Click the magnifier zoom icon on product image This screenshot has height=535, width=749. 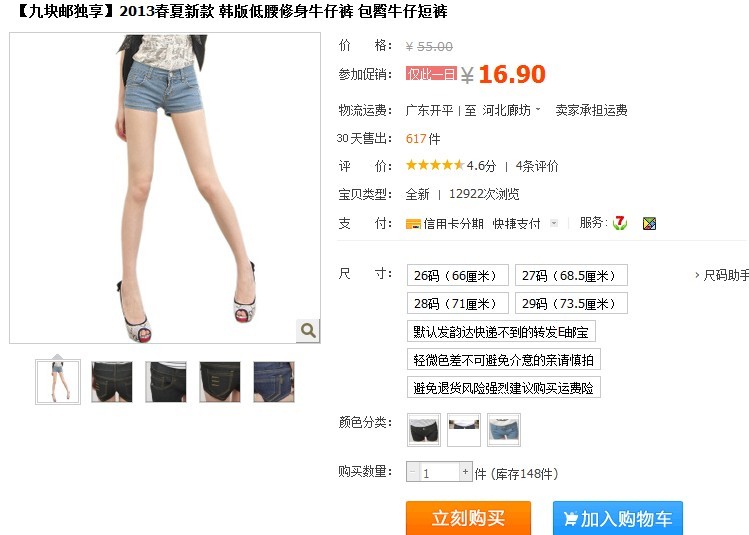click(x=308, y=330)
